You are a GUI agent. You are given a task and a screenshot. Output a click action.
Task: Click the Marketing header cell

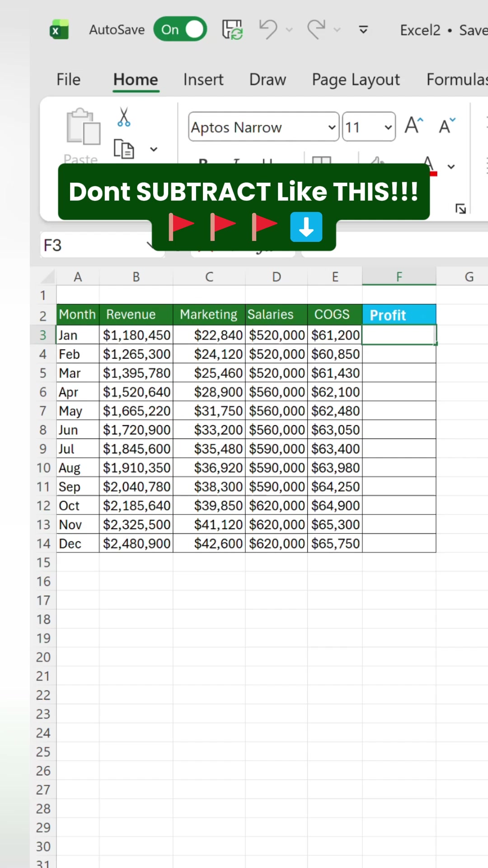click(209, 315)
